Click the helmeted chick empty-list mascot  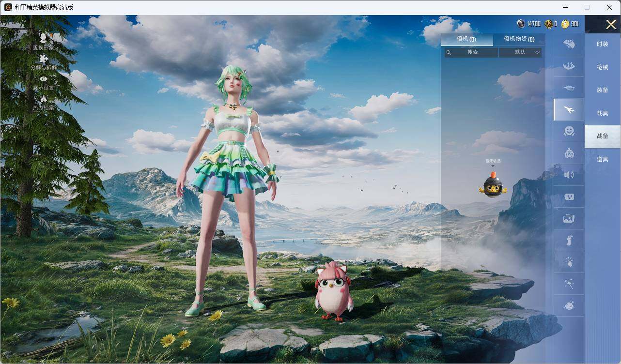point(493,184)
